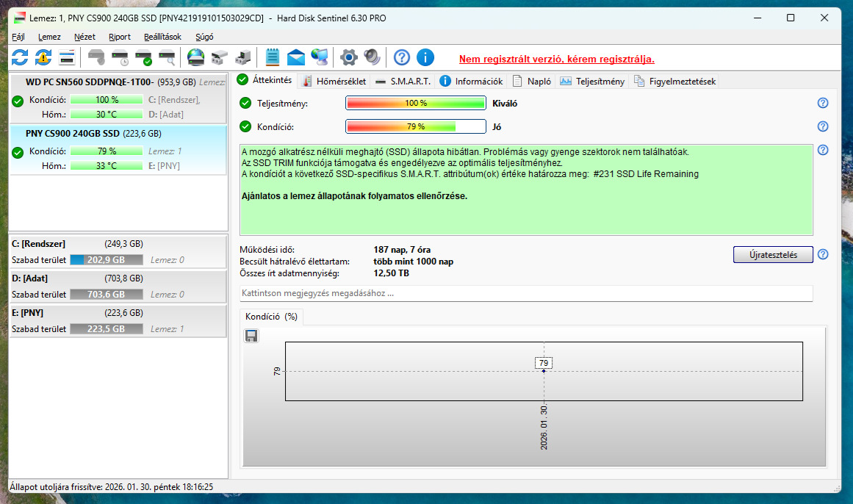Click the red unregistered version link
Screen dimensions: 853x504
(556, 59)
